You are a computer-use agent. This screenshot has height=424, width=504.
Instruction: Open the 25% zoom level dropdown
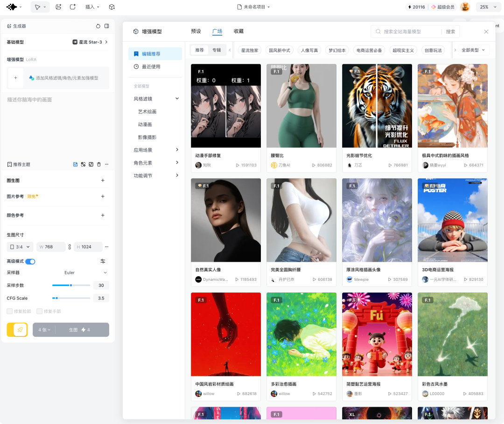(488, 7)
